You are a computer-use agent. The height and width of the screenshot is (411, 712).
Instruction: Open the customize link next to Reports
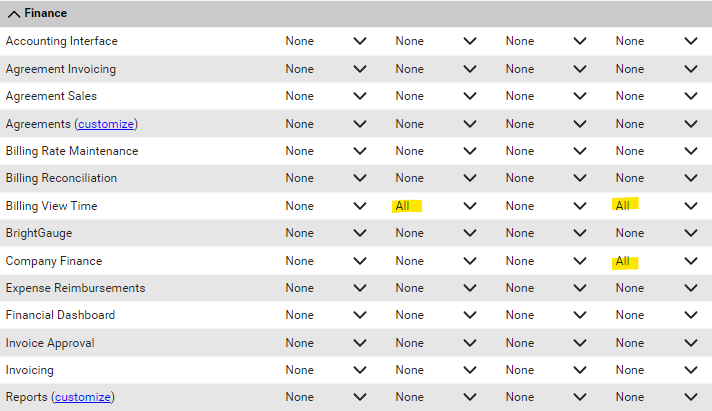coord(83,397)
